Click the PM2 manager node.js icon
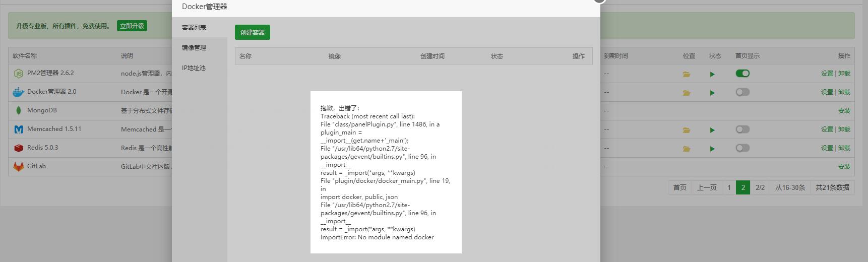868x262 pixels. point(19,74)
